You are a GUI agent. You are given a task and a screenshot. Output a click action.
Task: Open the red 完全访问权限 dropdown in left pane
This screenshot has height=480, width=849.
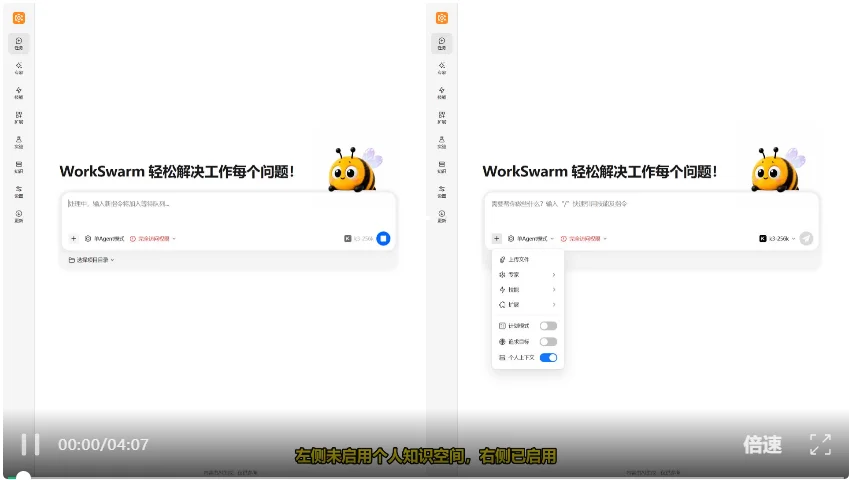pyautogui.click(x=153, y=238)
